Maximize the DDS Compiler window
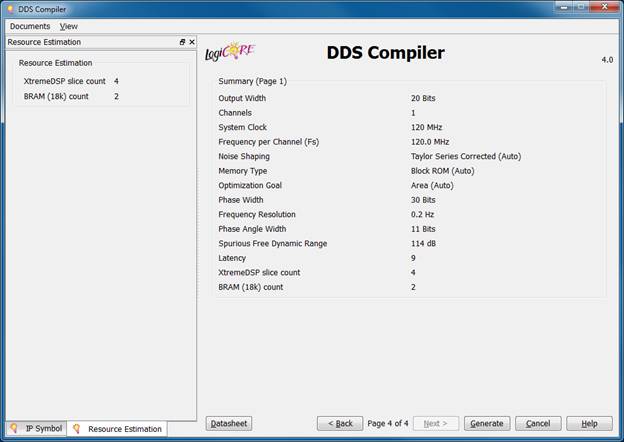The width and height of the screenshot is (624, 442). [581, 7]
